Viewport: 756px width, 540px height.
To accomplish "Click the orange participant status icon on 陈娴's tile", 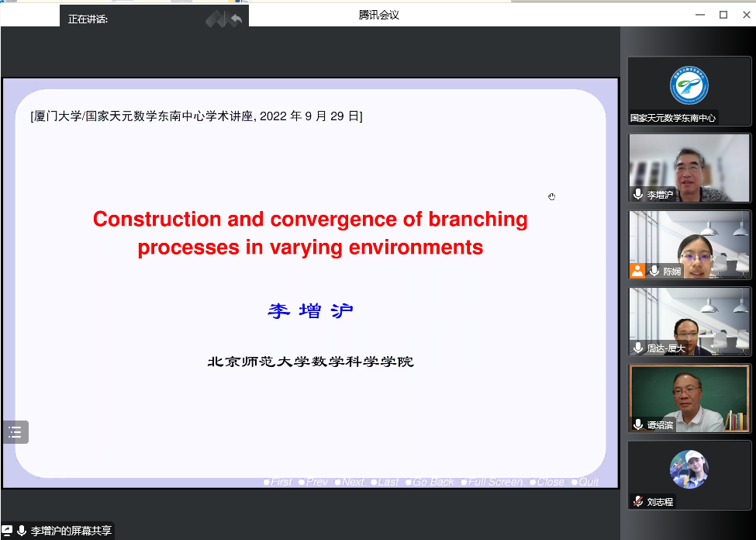I will point(637,272).
